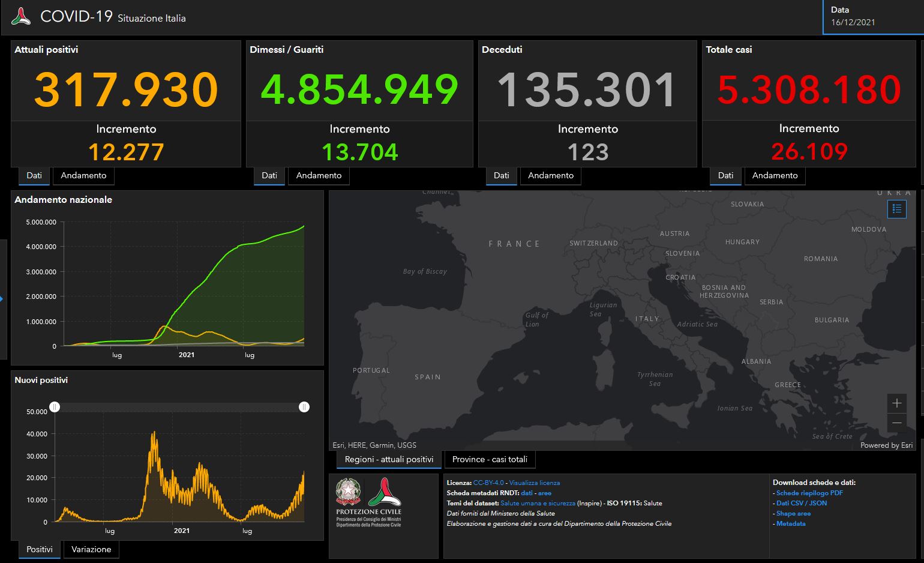Open the map legend list icon

tap(897, 209)
